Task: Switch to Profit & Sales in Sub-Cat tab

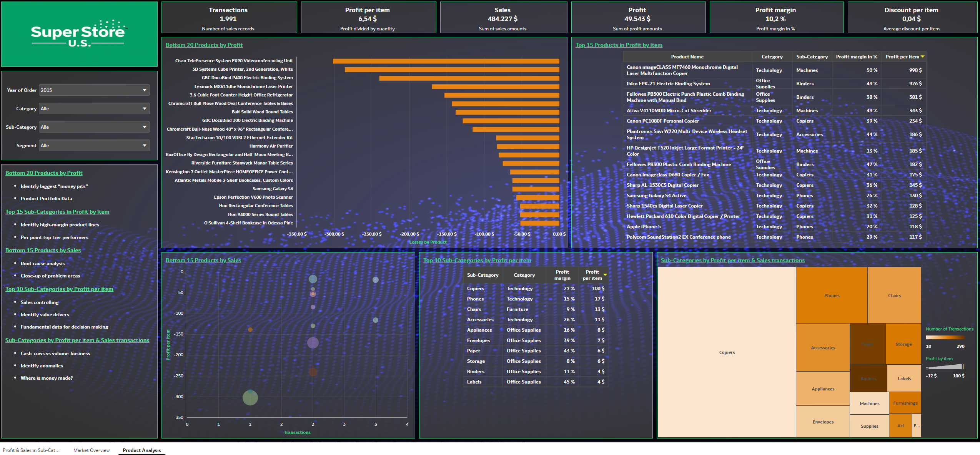Action: [x=31, y=450]
